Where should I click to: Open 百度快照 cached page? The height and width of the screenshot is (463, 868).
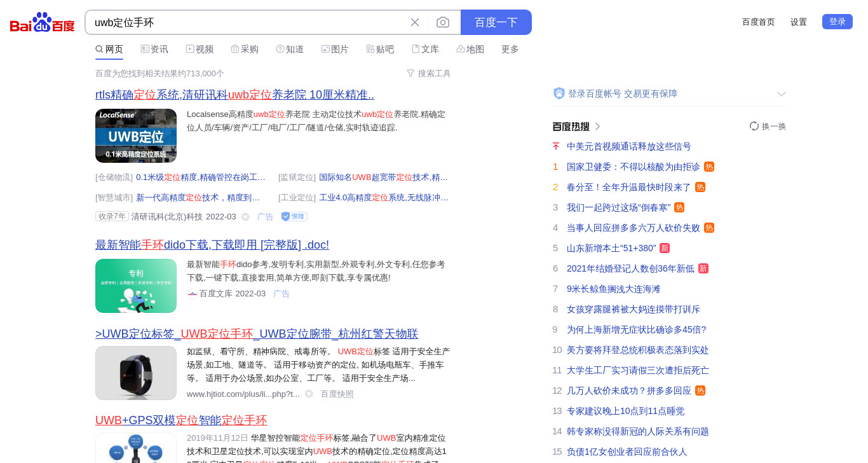337,394
